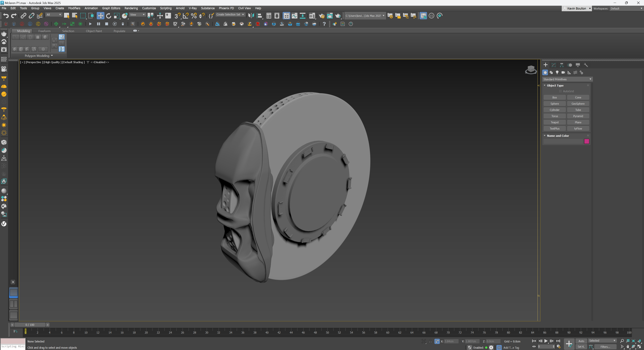
Task: Click the Unlink Selection icon
Action: point(32,16)
